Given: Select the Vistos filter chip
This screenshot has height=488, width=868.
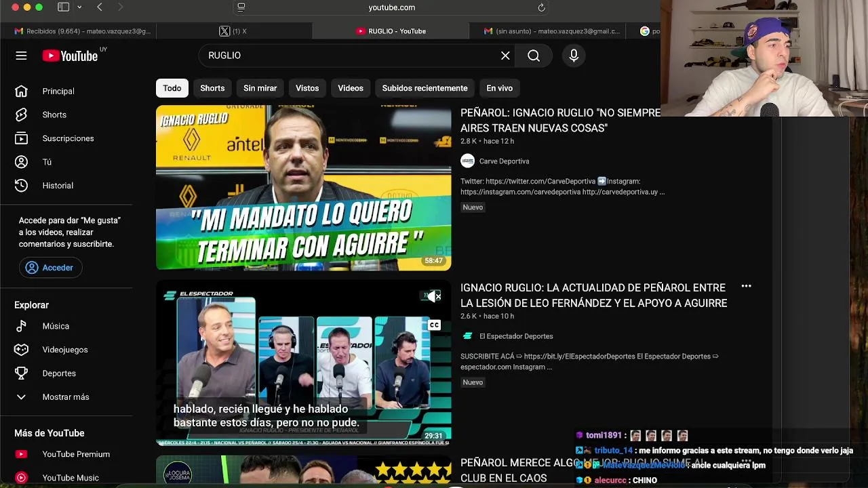Looking at the screenshot, I should click(x=307, y=88).
